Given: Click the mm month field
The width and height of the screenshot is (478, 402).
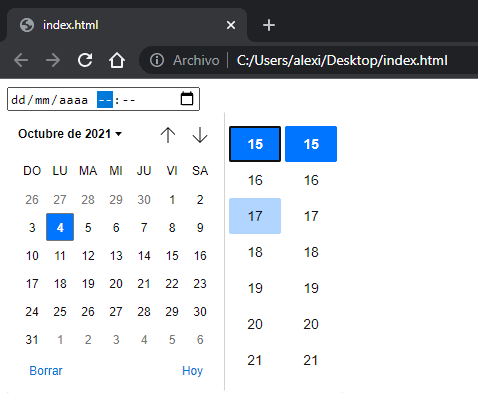Looking at the screenshot, I should point(42,100).
